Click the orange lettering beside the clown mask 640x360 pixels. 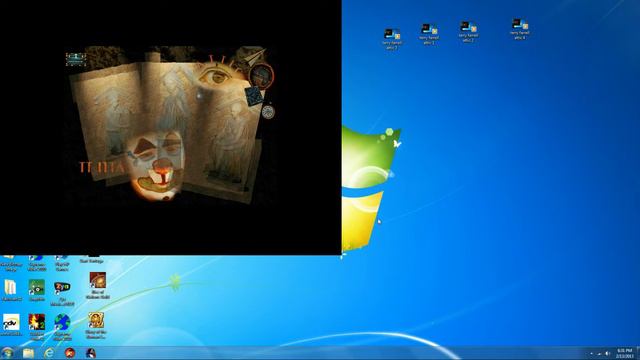pyautogui.click(x=101, y=167)
